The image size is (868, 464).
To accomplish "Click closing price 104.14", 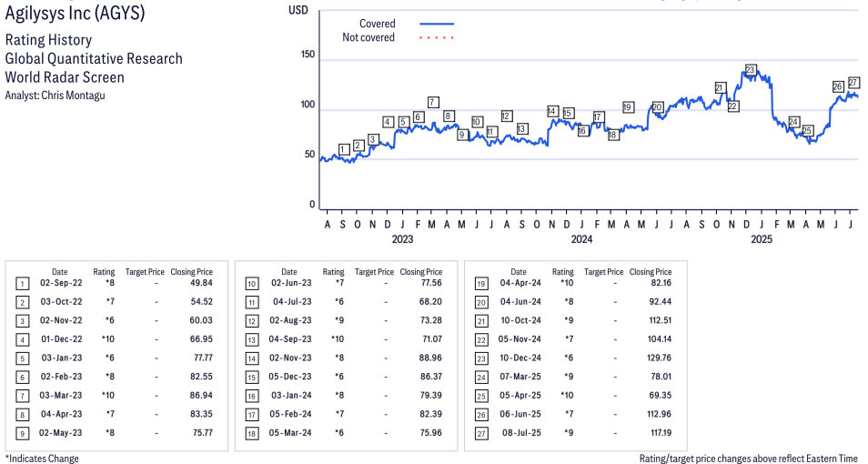I will (x=660, y=338).
